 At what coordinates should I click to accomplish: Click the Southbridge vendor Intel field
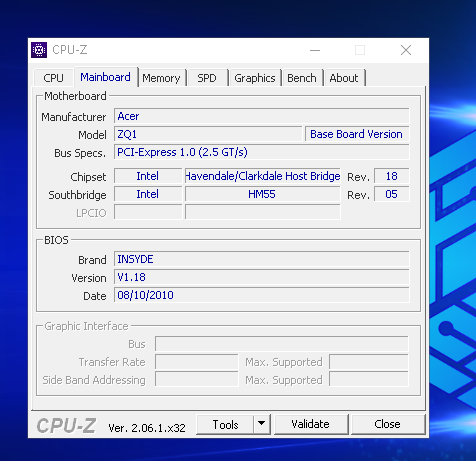coord(148,194)
